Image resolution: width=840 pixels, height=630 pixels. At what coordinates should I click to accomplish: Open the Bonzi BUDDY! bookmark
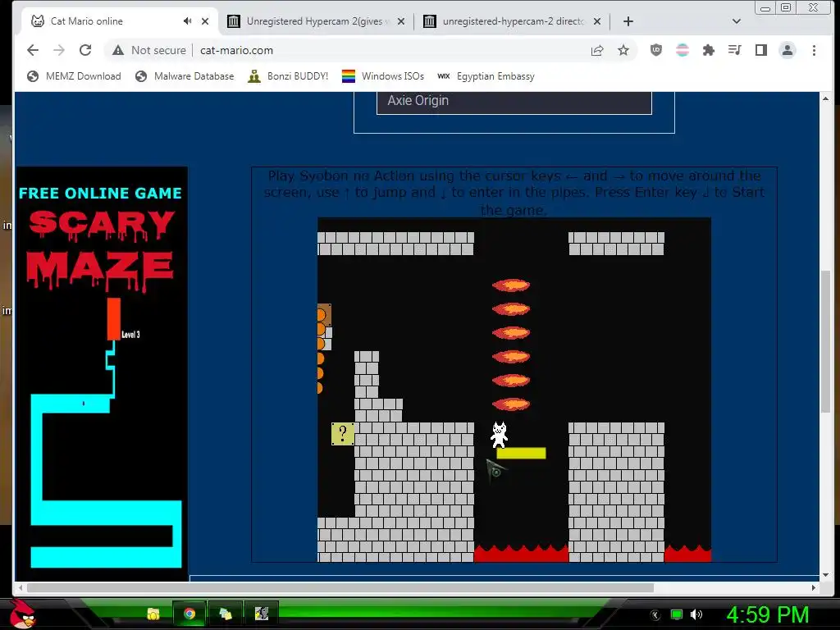tap(288, 76)
